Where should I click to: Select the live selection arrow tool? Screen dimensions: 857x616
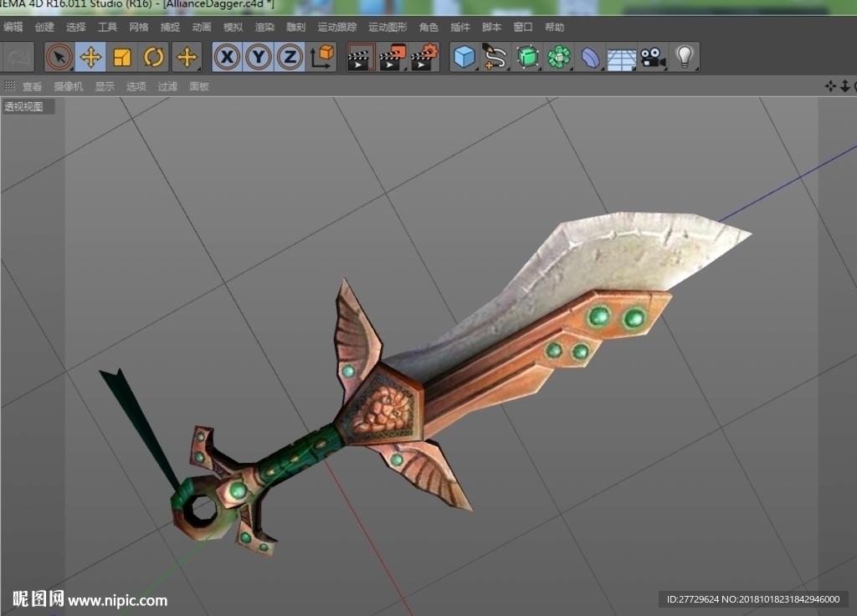pyautogui.click(x=59, y=57)
